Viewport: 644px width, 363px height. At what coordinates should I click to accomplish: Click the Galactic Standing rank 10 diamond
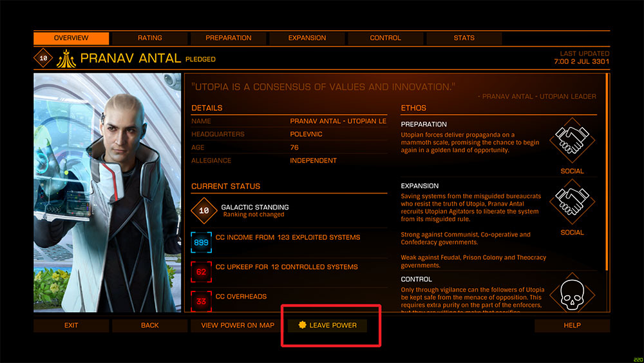(x=204, y=210)
